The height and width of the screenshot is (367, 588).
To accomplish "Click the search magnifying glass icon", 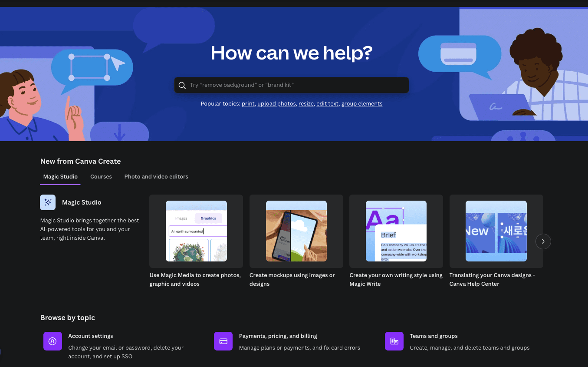I will coord(182,85).
